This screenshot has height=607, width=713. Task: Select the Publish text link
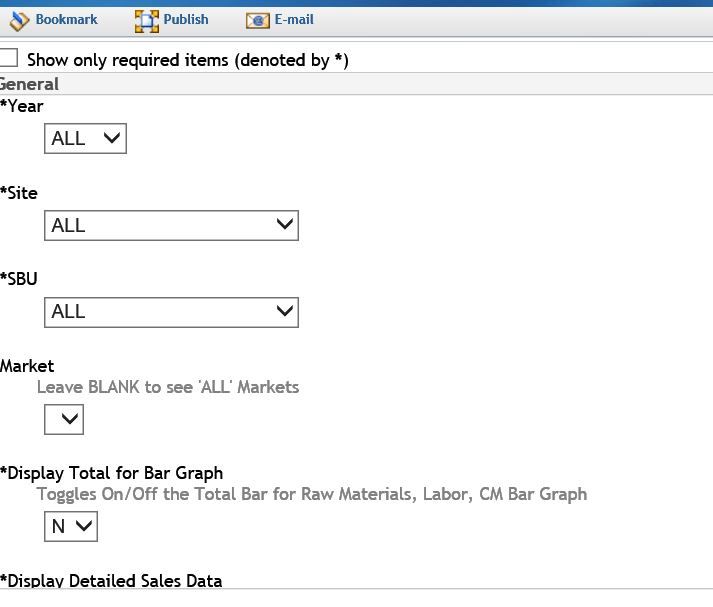coord(186,19)
